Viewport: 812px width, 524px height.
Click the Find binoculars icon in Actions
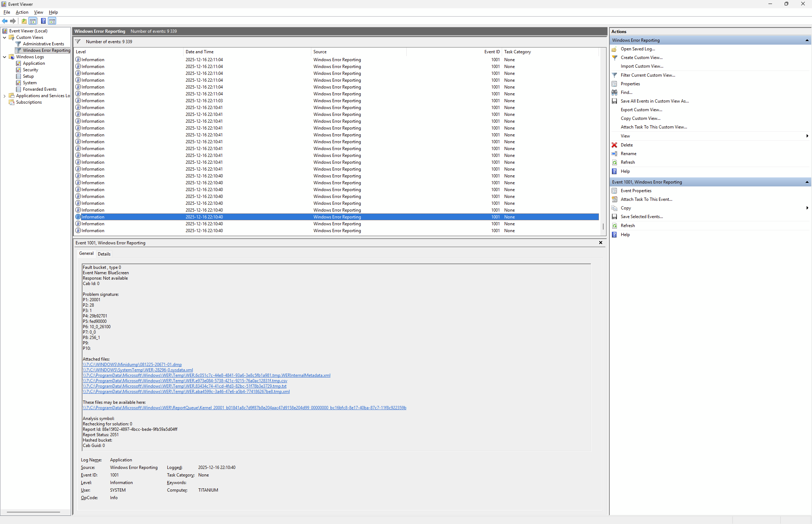(614, 92)
